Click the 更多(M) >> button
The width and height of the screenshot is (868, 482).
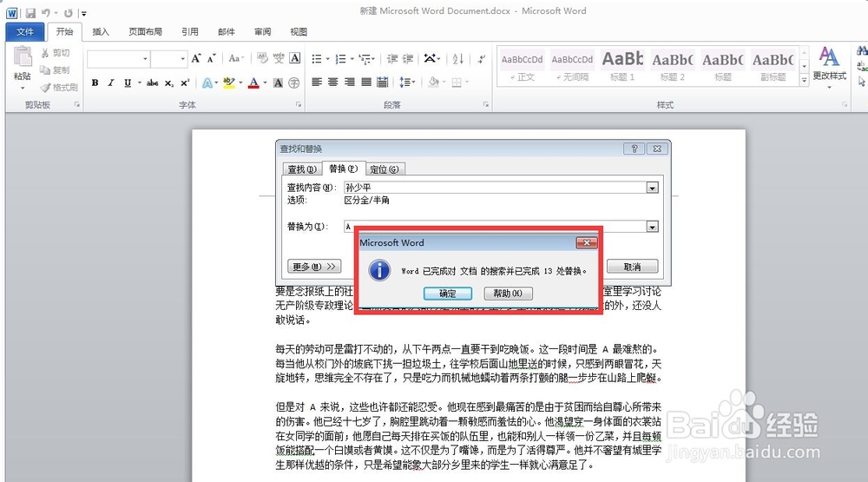(x=314, y=267)
